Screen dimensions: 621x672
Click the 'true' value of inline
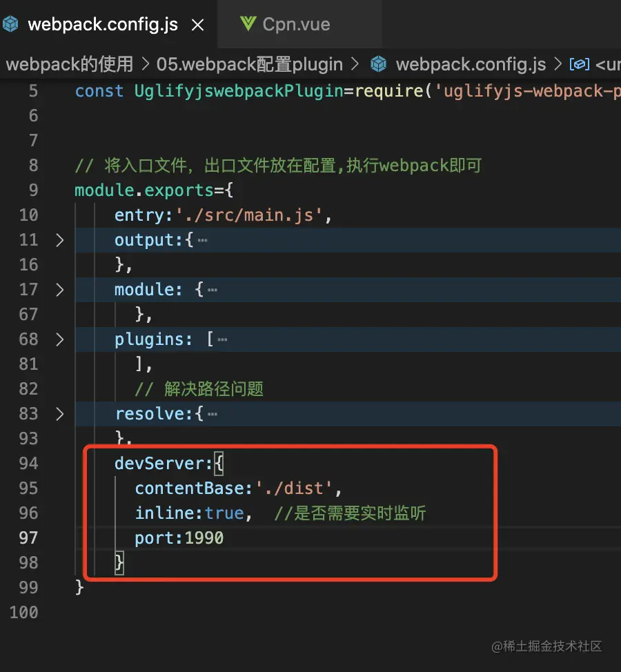tap(224, 513)
